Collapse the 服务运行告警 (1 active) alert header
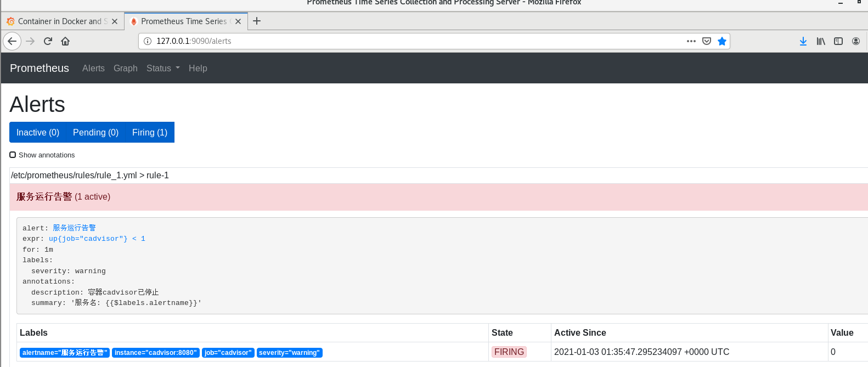Viewport: 868px width, 367px height. (439, 197)
